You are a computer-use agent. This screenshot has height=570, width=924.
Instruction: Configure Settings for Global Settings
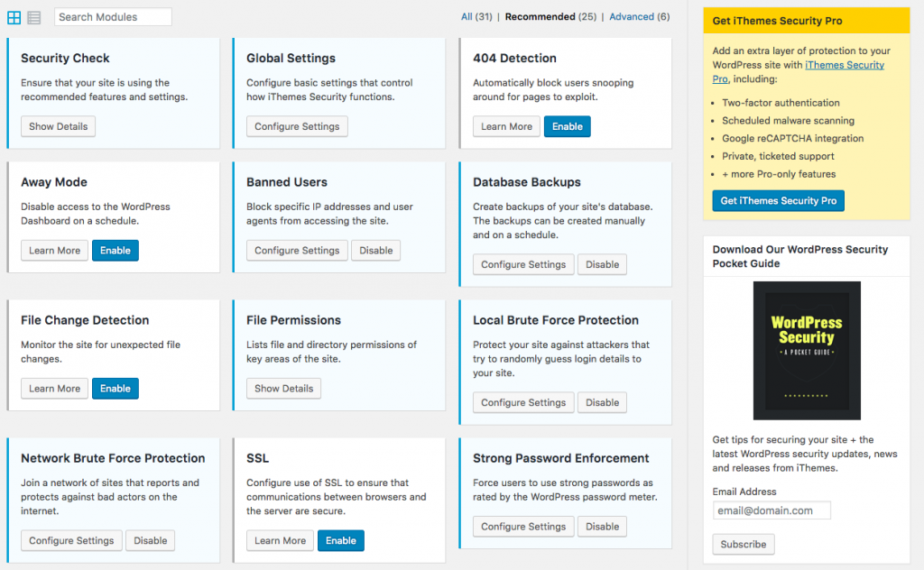(297, 126)
